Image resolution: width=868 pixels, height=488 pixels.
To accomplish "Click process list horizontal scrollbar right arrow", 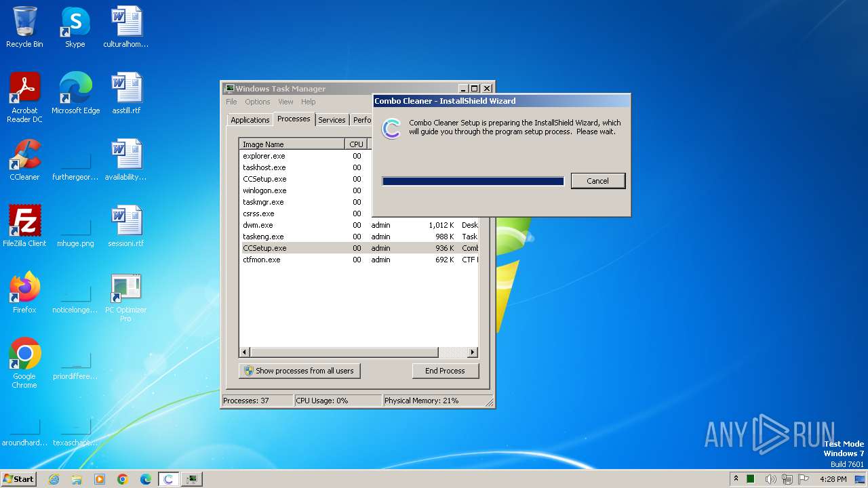I will click(473, 352).
